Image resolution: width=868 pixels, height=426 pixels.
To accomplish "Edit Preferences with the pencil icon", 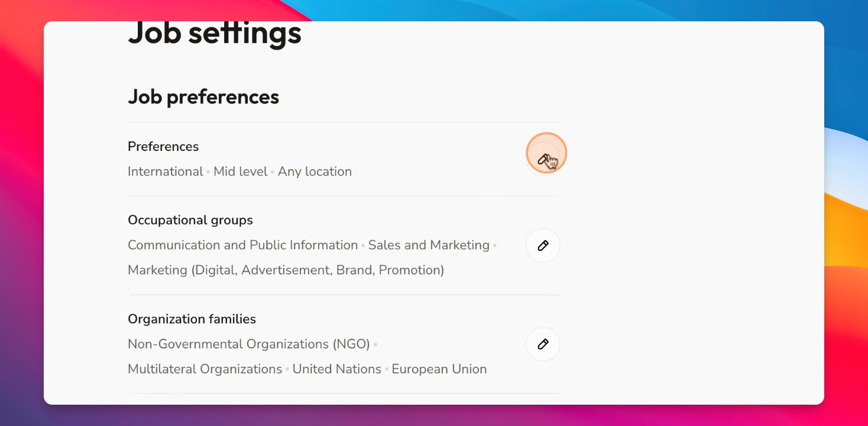I will pos(543,159).
